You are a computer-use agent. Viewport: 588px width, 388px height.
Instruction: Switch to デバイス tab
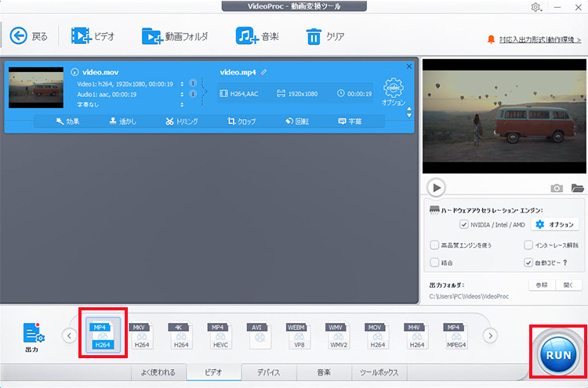coord(269,372)
